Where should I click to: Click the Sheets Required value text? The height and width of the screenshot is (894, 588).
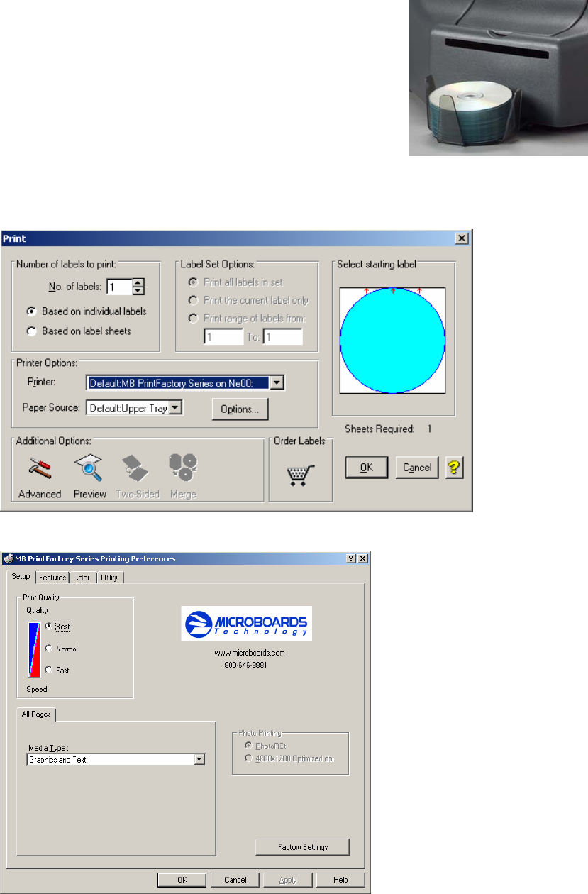428,429
